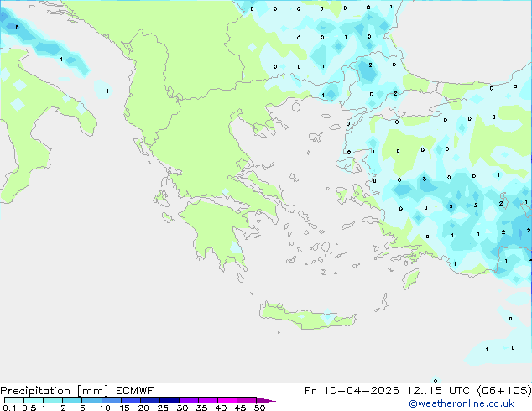Viewport: 532px width, 411px height.
Task: Pick the 10–15 mm legend color swatch
Action: point(112,400)
